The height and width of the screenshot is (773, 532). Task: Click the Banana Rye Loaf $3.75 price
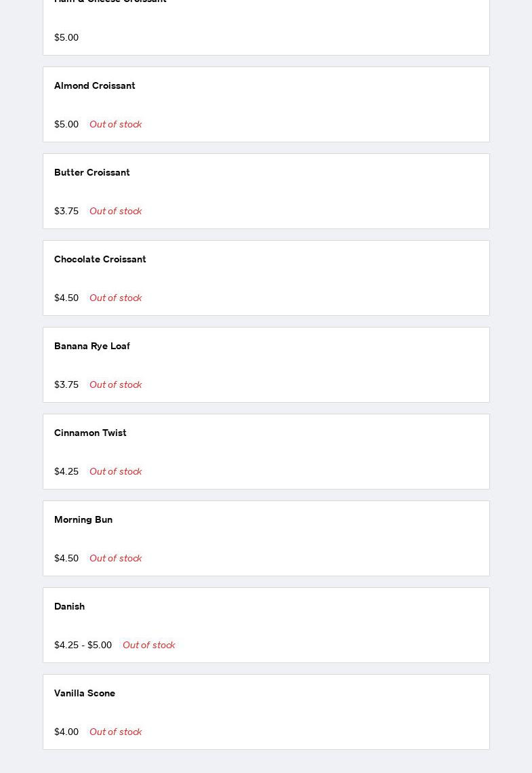point(66,384)
